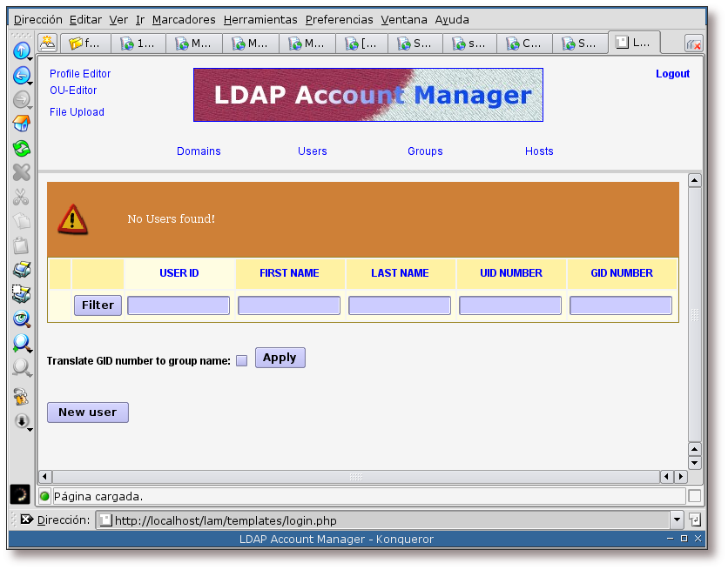728x570 pixels.
Task: Click the Back arrow toolbar icon
Action: click(20, 76)
